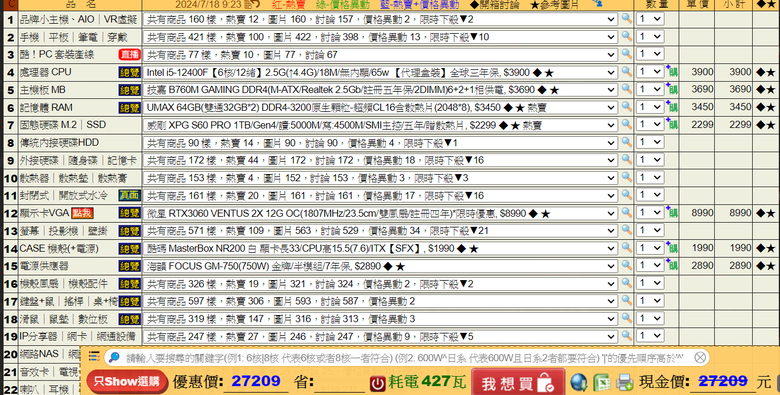Screen dimensions: 780x395
Task: Open the quantity dropdown in the CPU row
Action: (x=650, y=72)
